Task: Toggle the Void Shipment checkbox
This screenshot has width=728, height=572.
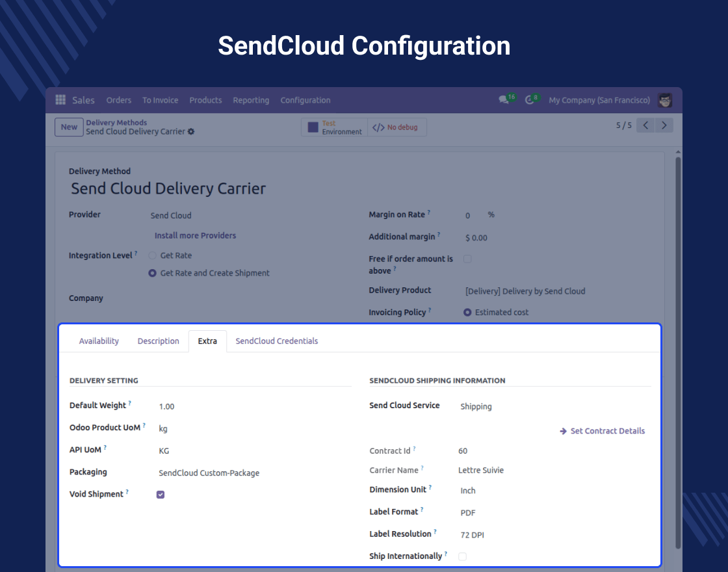Action: pos(161,495)
